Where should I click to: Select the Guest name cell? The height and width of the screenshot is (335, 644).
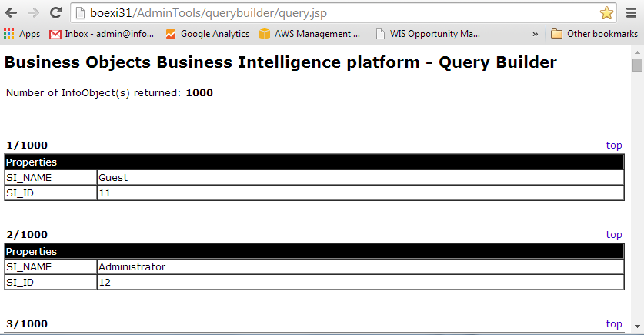[x=361, y=178]
